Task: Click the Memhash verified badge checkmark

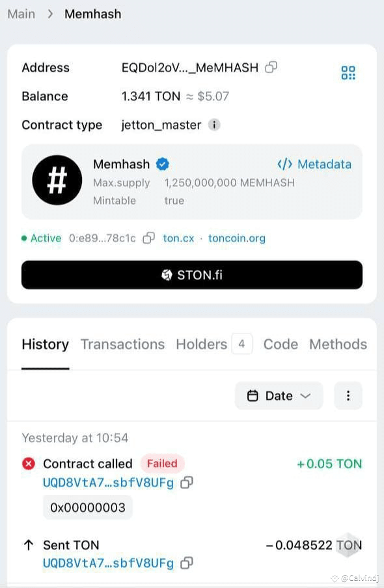Action: click(161, 164)
